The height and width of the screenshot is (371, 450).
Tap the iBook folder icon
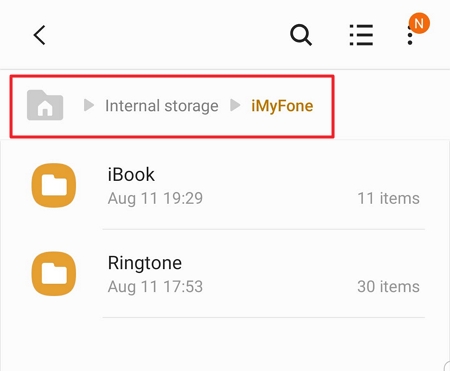(x=54, y=185)
